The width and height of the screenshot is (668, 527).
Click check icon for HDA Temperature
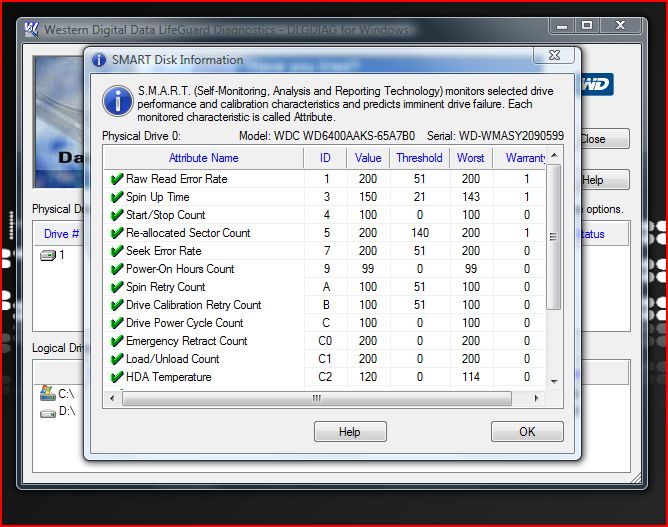pyautogui.click(x=116, y=377)
